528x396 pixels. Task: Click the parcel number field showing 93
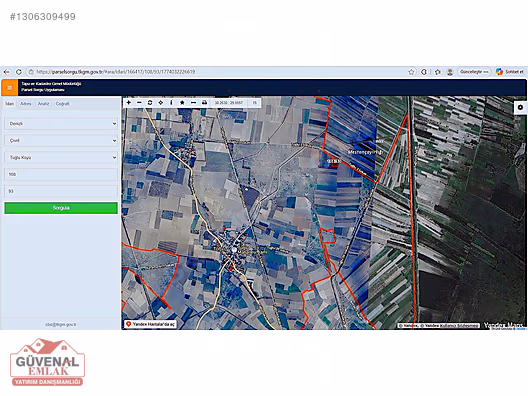tap(61, 191)
